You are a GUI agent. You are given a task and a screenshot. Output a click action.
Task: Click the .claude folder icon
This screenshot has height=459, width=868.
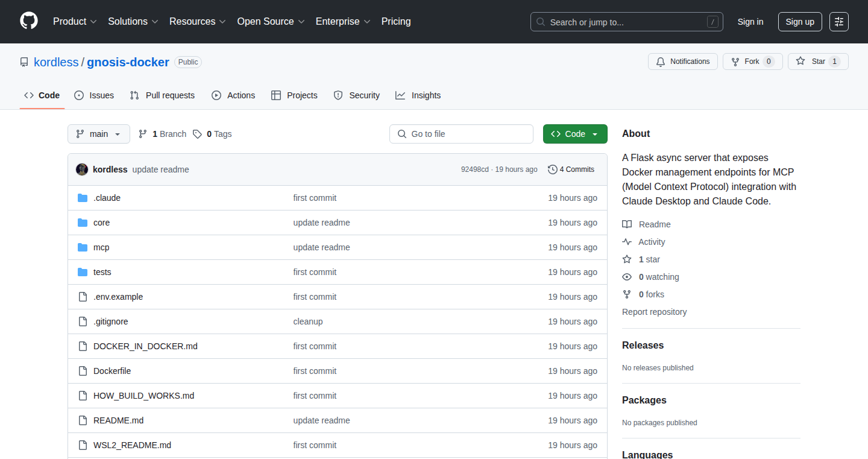[x=83, y=198]
